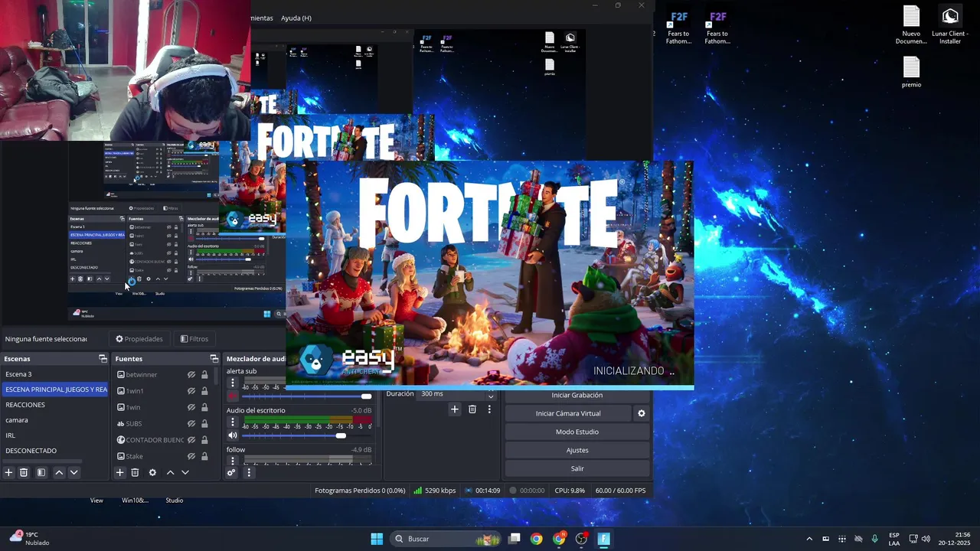Open Lunar Client Installer desktop icon
This screenshot has width=980, height=551.
pos(950,26)
